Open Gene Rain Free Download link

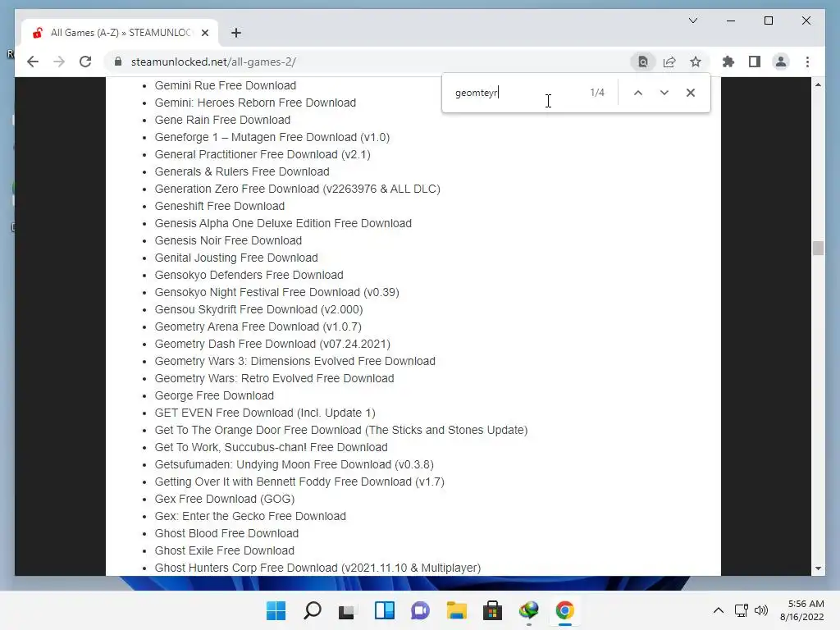pos(222,120)
